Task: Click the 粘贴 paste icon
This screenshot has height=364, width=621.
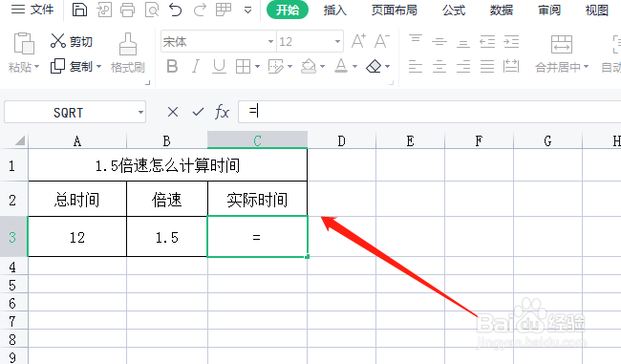Action: 24,43
